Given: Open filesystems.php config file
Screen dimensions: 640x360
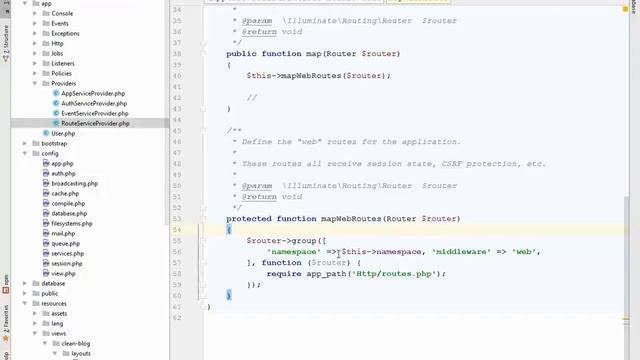Looking at the screenshot, I should (x=71, y=223).
